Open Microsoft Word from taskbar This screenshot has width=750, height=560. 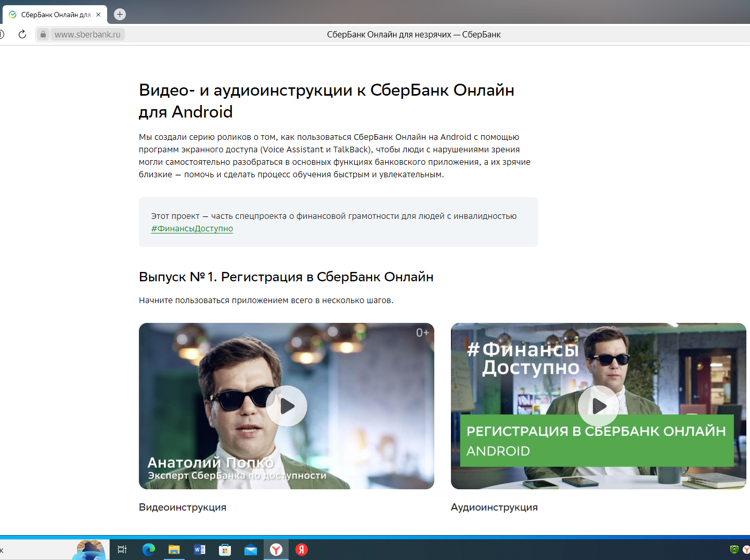click(199, 550)
